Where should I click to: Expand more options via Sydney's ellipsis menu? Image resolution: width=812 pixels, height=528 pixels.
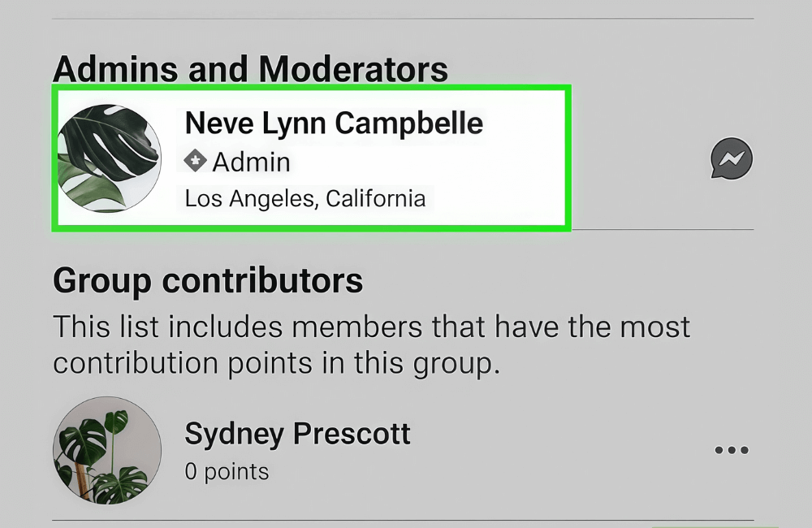(732, 450)
